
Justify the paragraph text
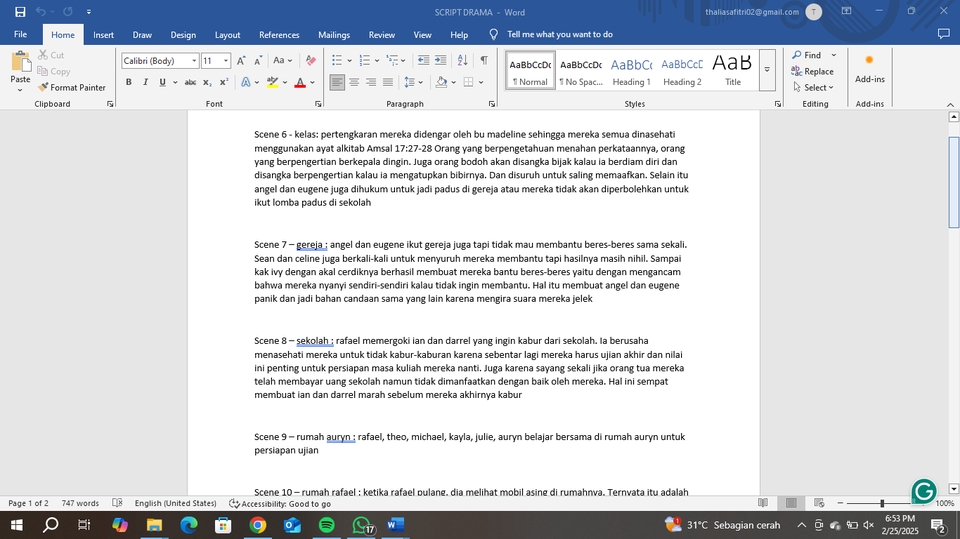388,82
